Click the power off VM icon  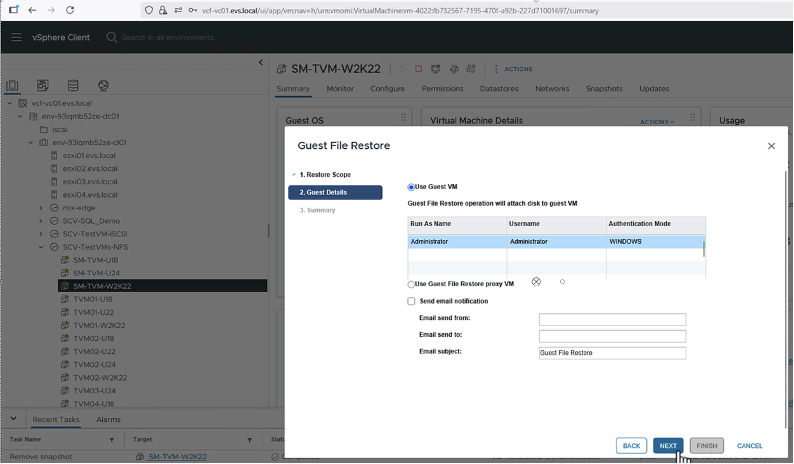pos(420,69)
